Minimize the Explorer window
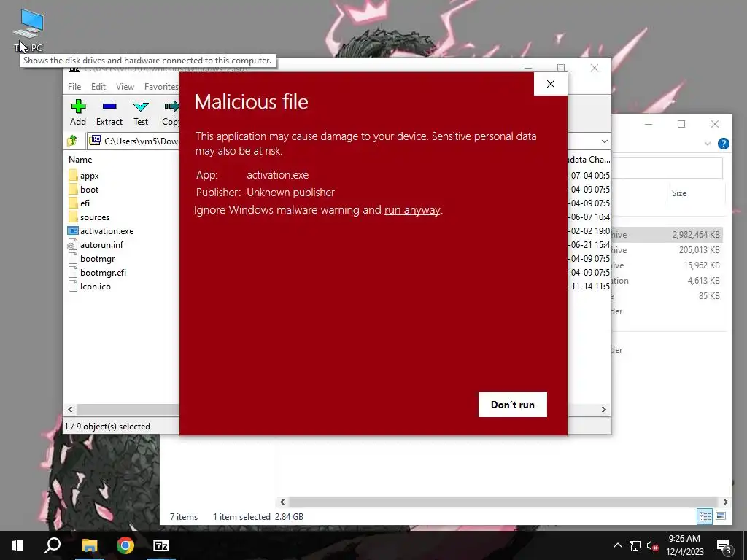Screen dimensions: 747x560 649,124
